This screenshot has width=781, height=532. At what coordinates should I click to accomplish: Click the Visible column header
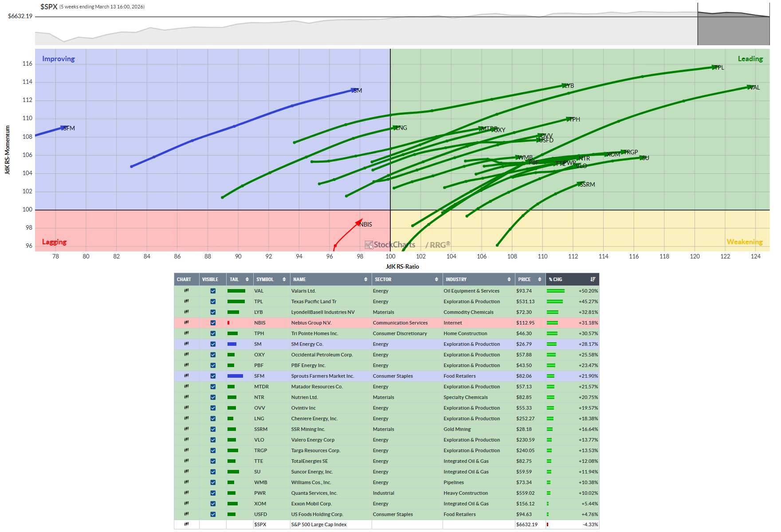coord(213,279)
